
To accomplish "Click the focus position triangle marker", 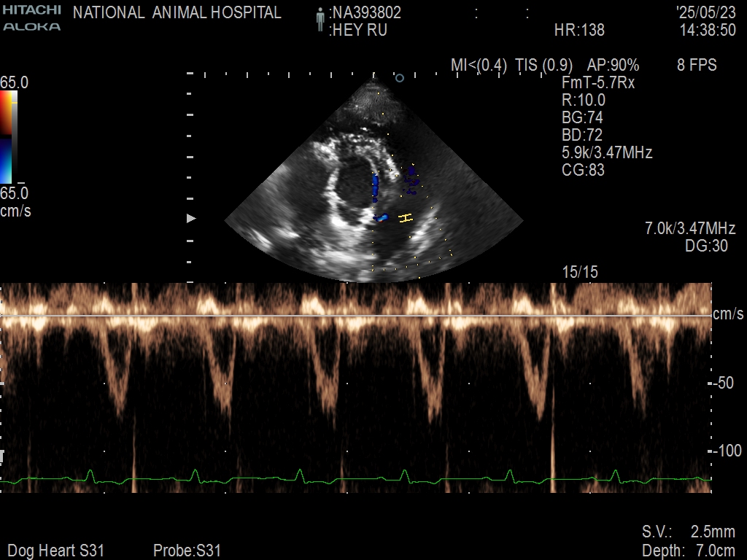I will tap(192, 218).
